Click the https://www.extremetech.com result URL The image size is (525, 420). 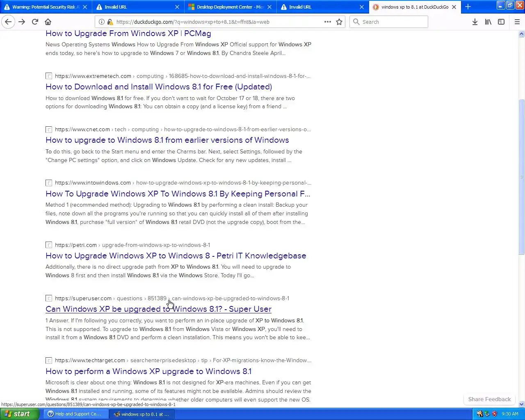pyautogui.click(x=93, y=76)
